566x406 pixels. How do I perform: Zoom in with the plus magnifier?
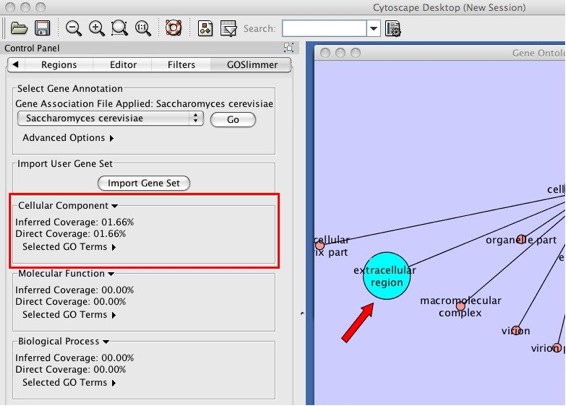[x=97, y=28]
